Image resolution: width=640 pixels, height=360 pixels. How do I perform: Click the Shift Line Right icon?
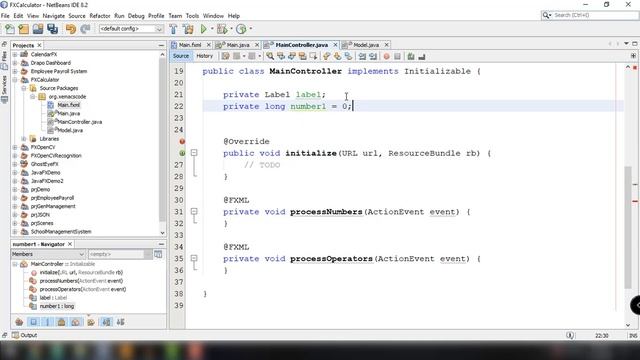pos(373,56)
